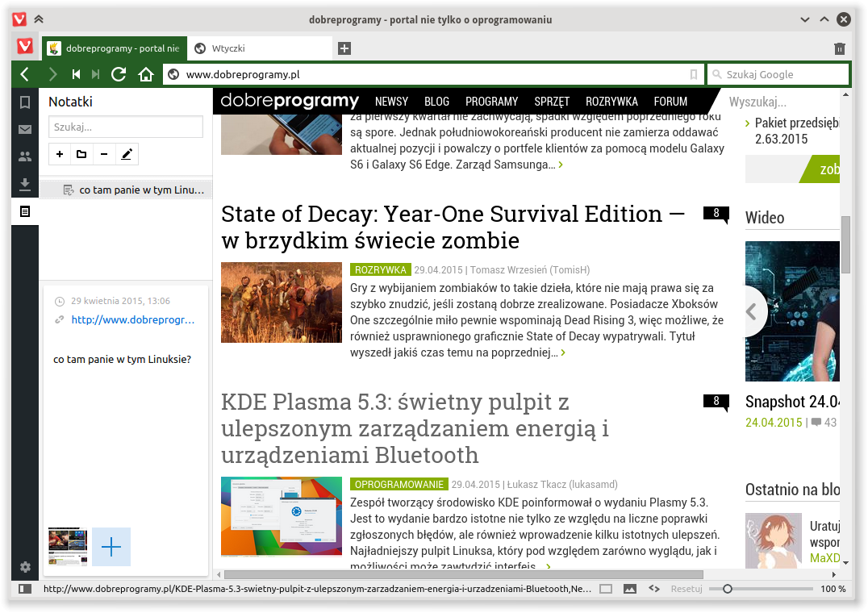Image resolution: width=868 pixels, height=613 pixels.
Task: Click the Rewind navigation icon
Action: (x=77, y=74)
